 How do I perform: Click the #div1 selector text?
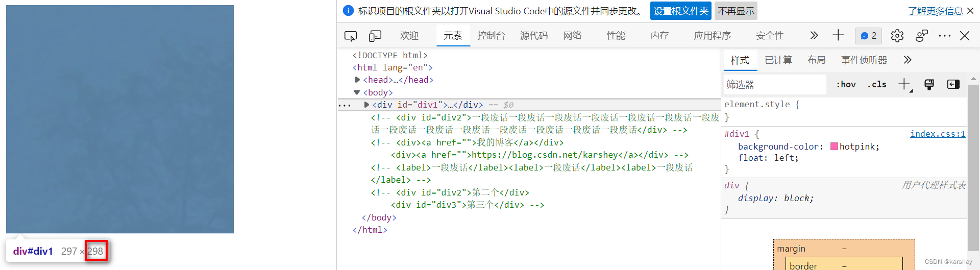(737, 134)
